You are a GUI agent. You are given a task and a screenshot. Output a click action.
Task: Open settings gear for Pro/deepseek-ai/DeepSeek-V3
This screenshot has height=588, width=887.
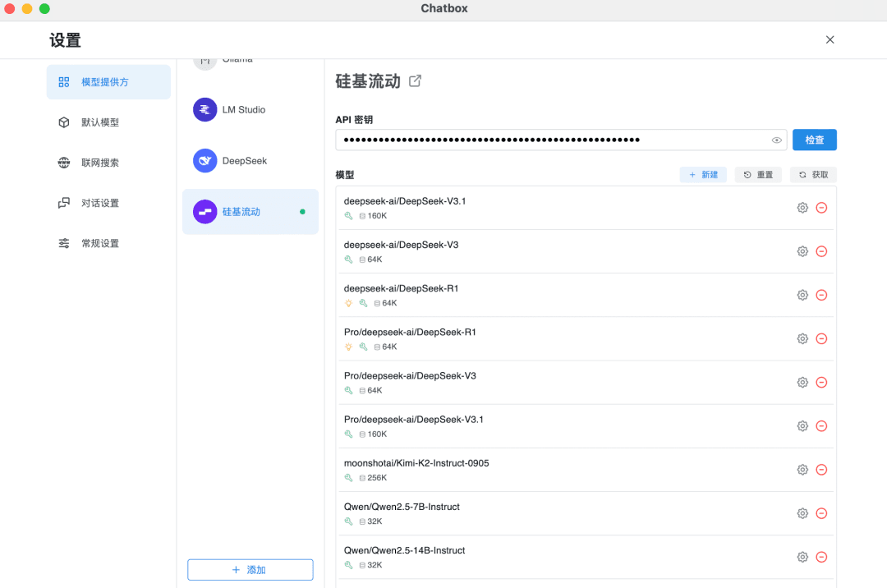point(802,382)
